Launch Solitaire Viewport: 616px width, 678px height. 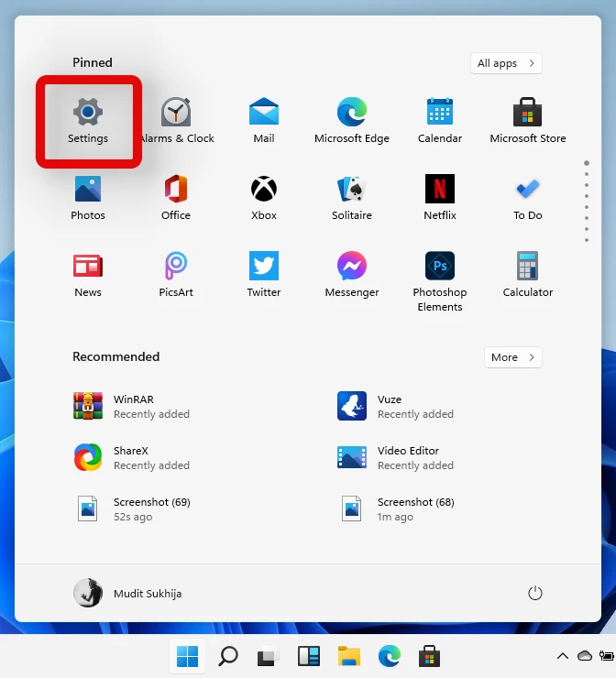click(x=352, y=198)
